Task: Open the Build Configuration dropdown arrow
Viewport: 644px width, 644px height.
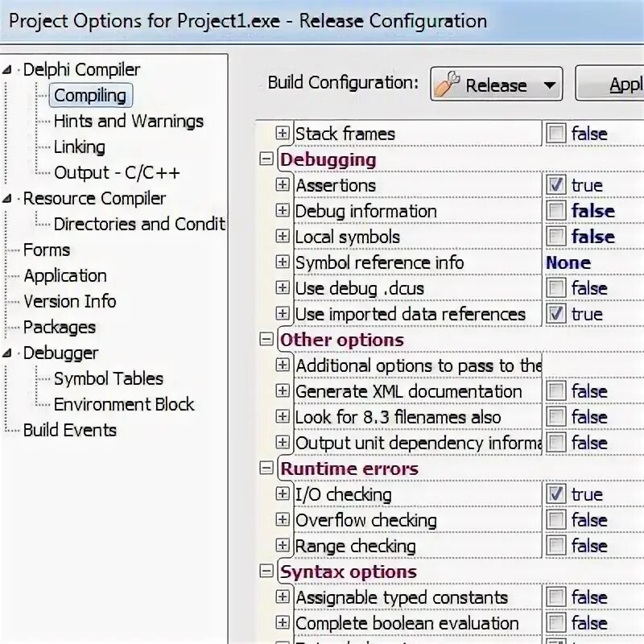Action: (550, 85)
